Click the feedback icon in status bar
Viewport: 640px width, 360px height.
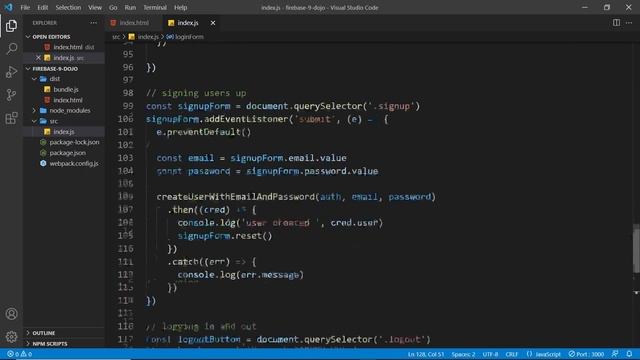click(x=615, y=354)
